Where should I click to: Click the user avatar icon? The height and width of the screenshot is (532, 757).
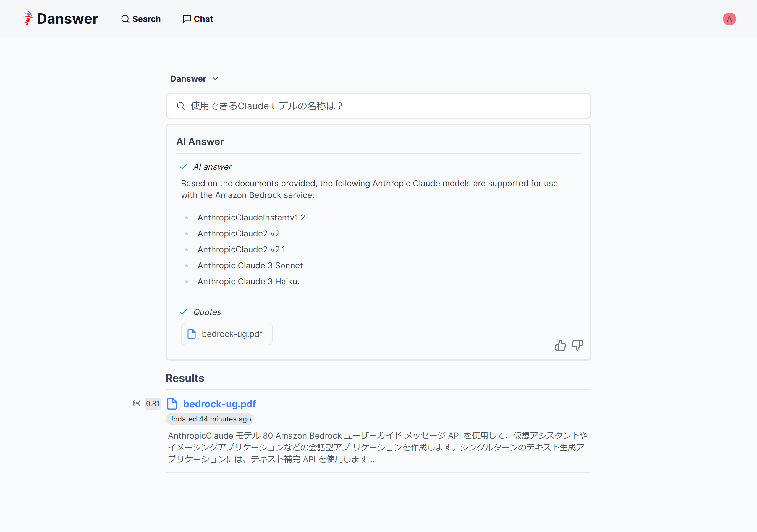click(729, 19)
